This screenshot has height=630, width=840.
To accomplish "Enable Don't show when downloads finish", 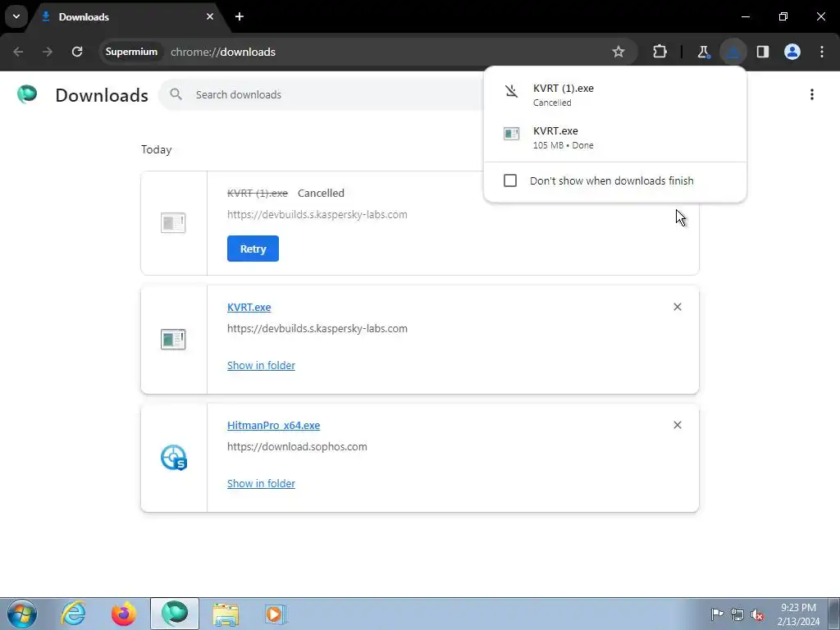I will click(x=510, y=180).
